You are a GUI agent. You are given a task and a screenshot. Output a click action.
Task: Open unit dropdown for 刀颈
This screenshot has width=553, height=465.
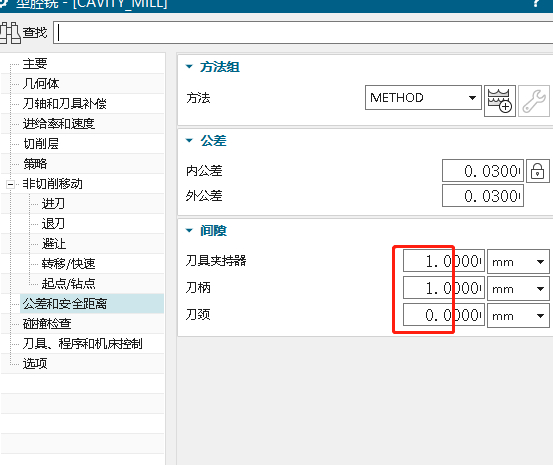(518, 315)
